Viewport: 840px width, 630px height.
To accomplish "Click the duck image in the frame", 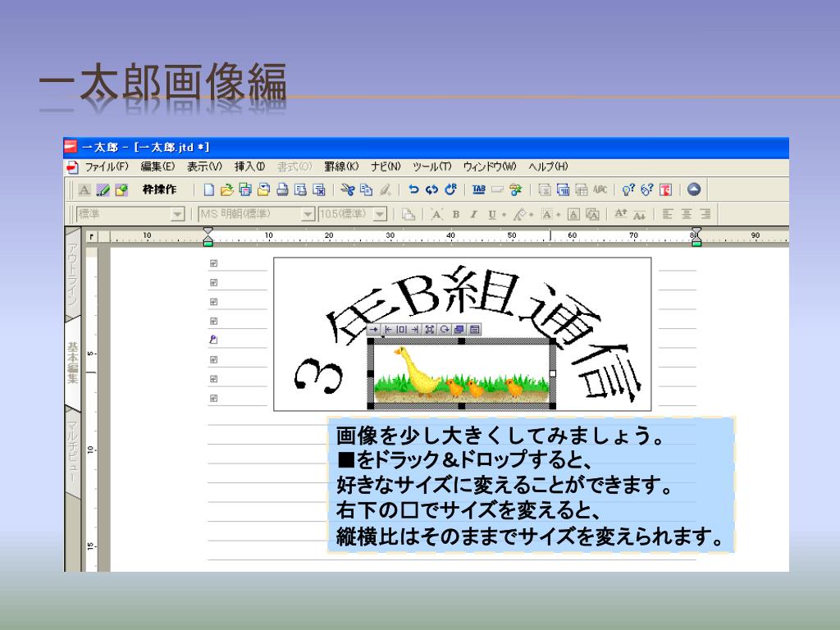I will (x=462, y=374).
